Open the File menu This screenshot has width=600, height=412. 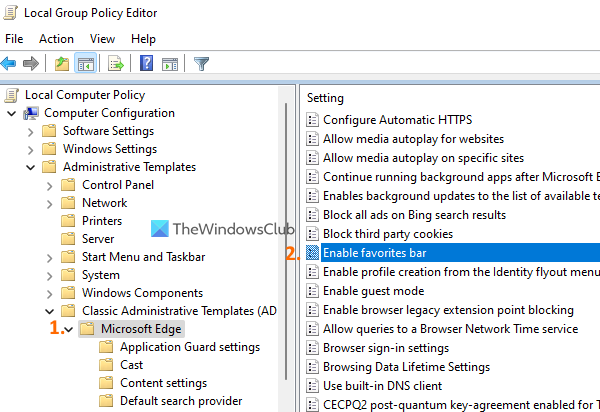[14, 39]
